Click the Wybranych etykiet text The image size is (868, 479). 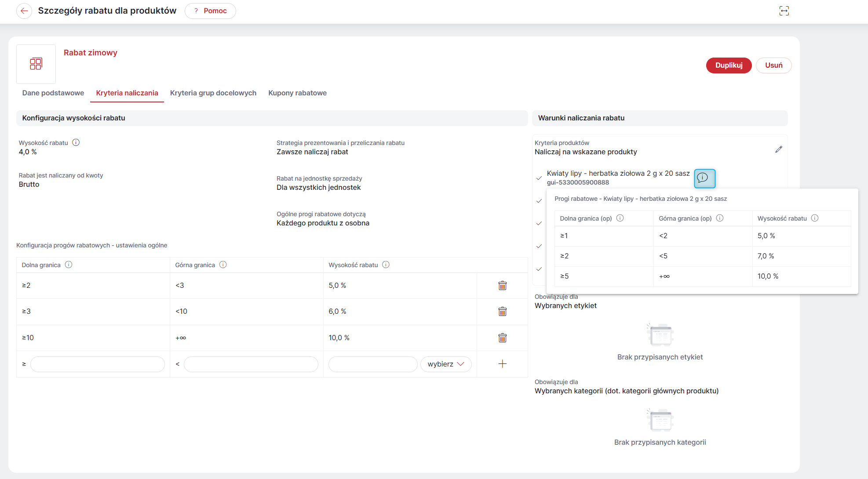point(565,306)
